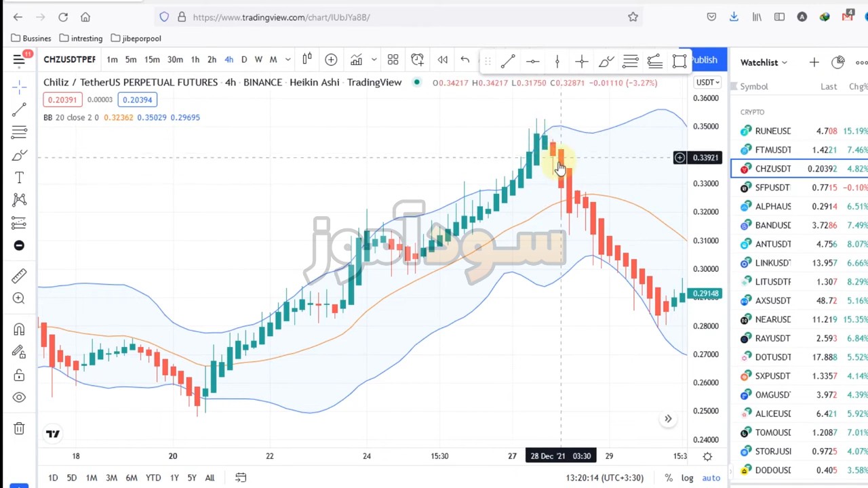868x488 pixels.
Task: Select the Fib retracement tool in favorites toolbar
Action: (x=630, y=62)
